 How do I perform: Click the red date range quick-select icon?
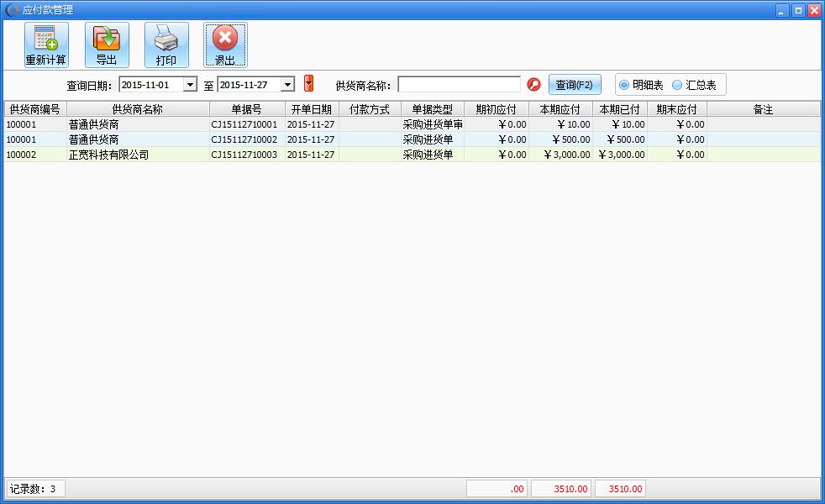pos(309,84)
